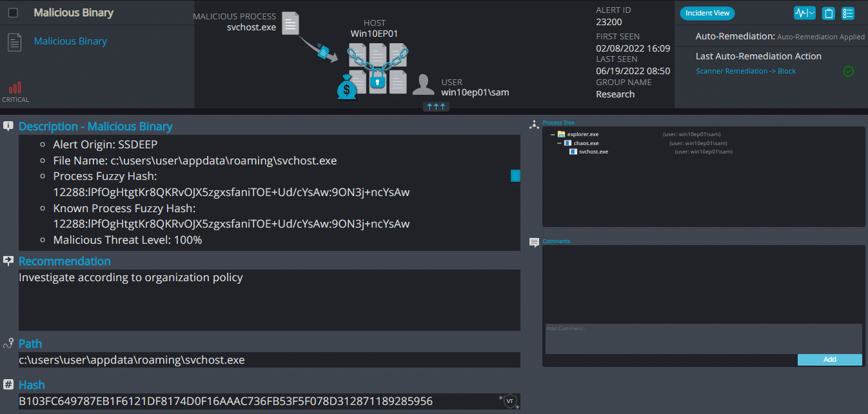Click the Recommendation text Investigate according to policy
This screenshot has width=868, height=414.
[131, 277]
